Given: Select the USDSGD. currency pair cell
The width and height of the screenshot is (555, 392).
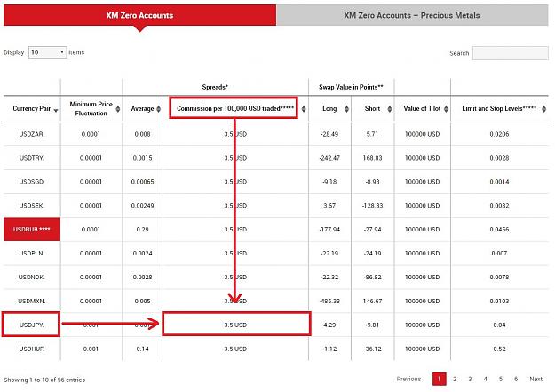Looking at the screenshot, I should click(x=32, y=182).
